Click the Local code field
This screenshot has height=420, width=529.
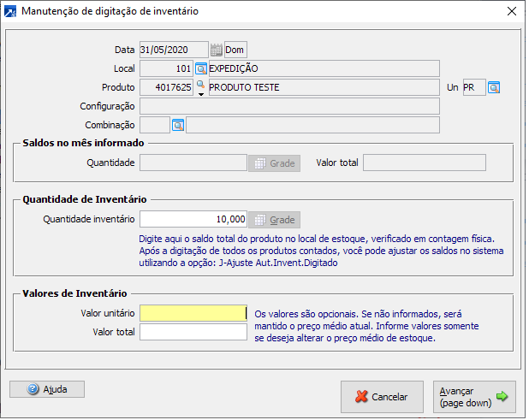click(x=167, y=68)
